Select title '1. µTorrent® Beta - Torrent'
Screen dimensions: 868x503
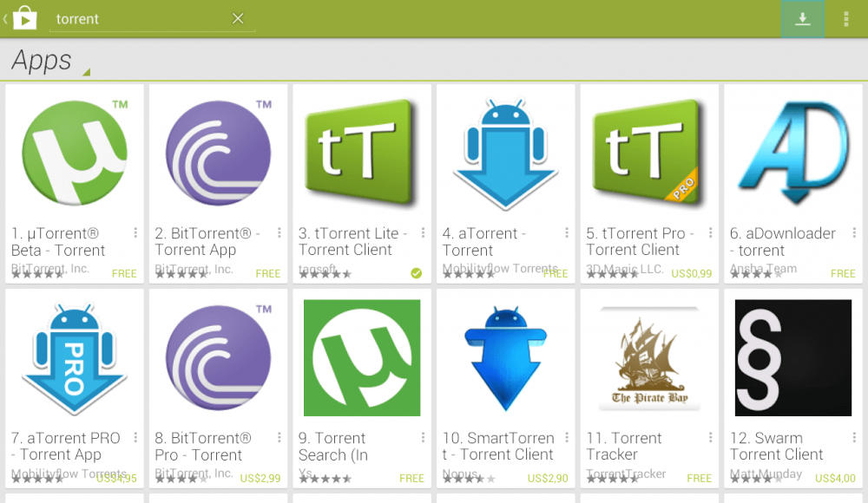(x=58, y=242)
